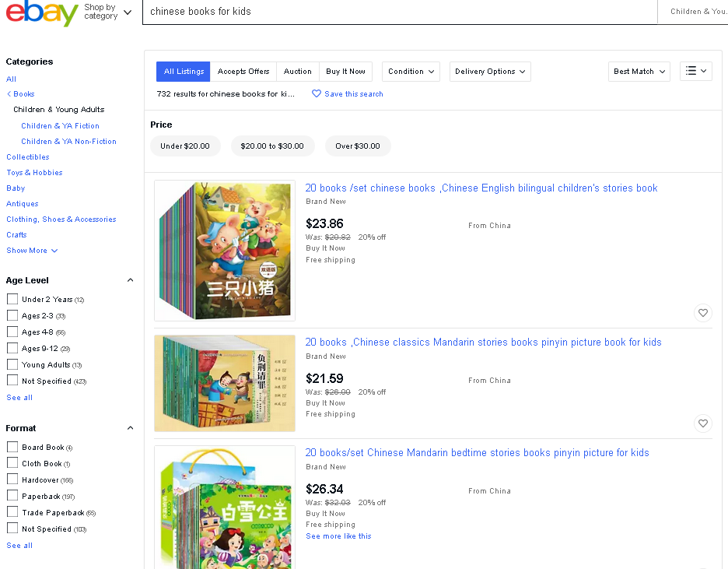
Task: Open Children & YA Fiction category link
Action: pyautogui.click(x=60, y=125)
